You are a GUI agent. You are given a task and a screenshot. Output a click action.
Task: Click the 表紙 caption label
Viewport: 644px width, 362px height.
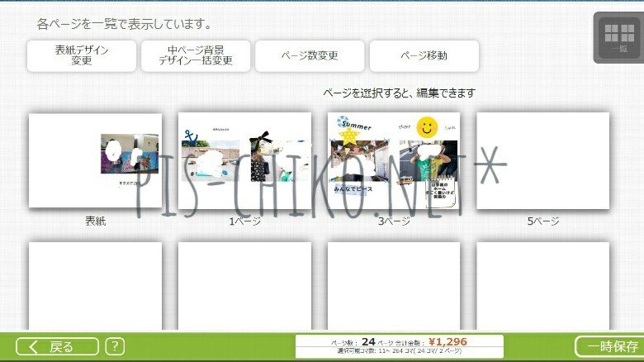tap(95, 221)
